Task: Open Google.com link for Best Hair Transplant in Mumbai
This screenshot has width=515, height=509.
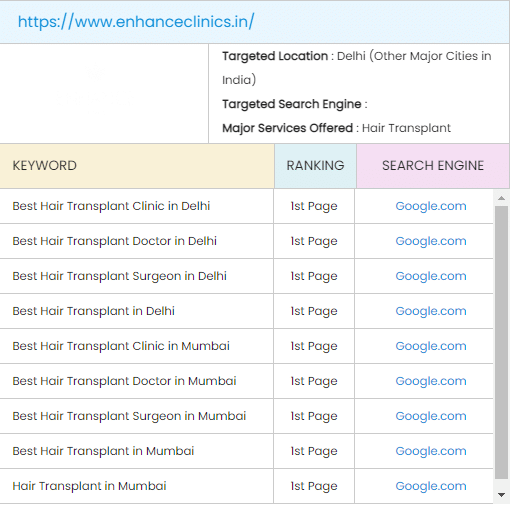Action: point(431,451)
